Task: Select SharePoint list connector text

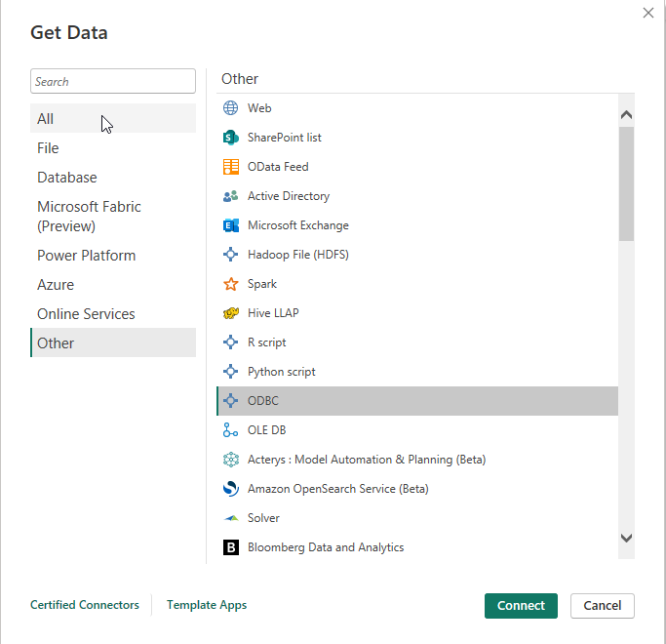Action: coord(285,138)
